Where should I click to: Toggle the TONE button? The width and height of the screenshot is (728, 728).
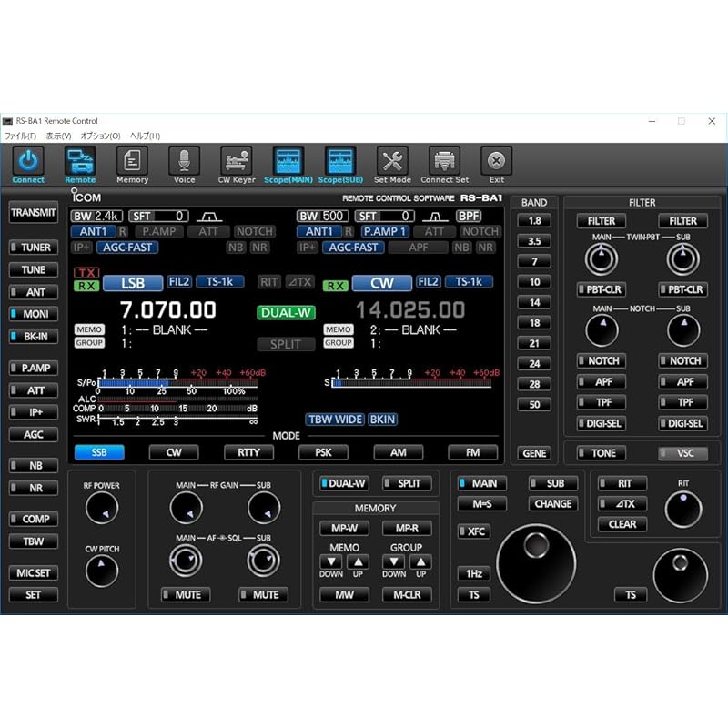602,453
